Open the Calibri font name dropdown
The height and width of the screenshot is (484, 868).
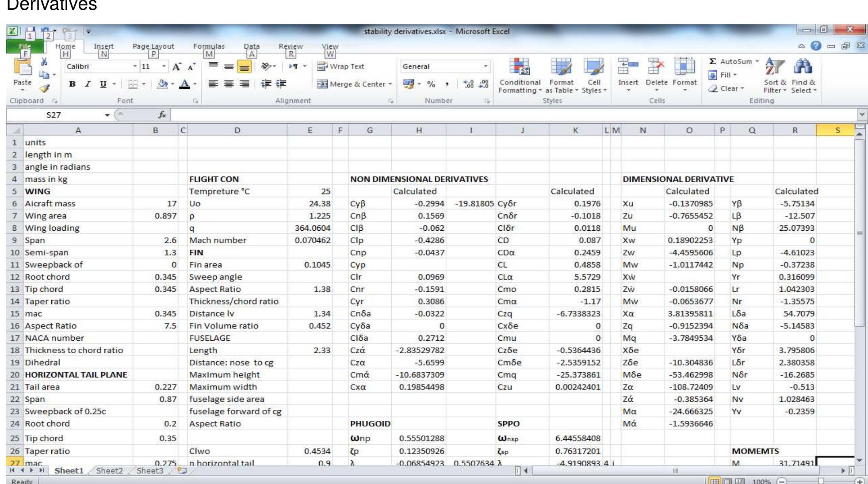135,66
